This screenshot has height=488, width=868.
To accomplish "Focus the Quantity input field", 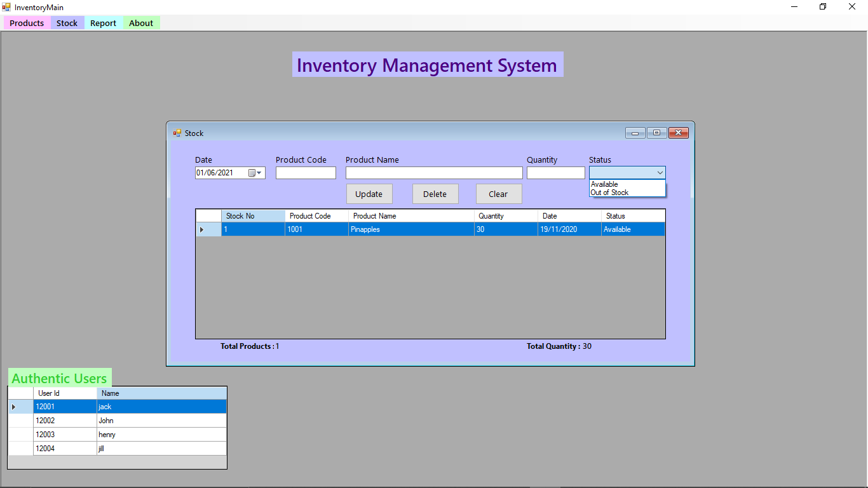I will click(x=556, y=173).
